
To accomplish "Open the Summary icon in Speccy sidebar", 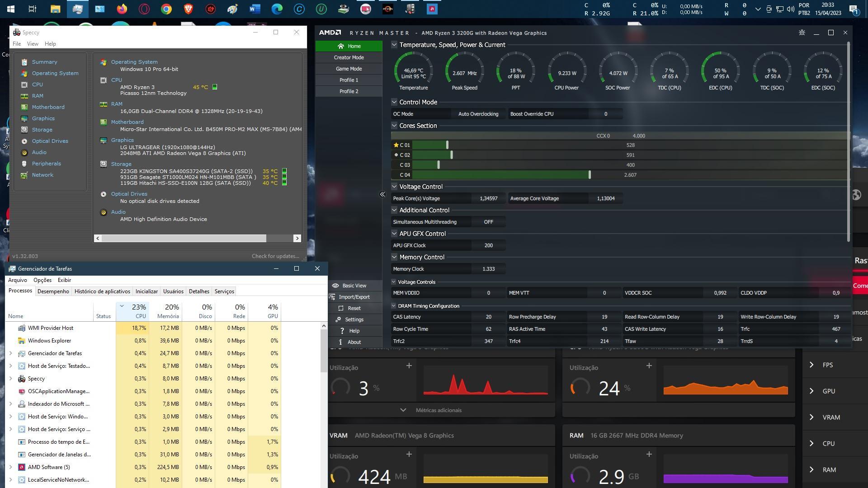I will [x=24, y=62].
